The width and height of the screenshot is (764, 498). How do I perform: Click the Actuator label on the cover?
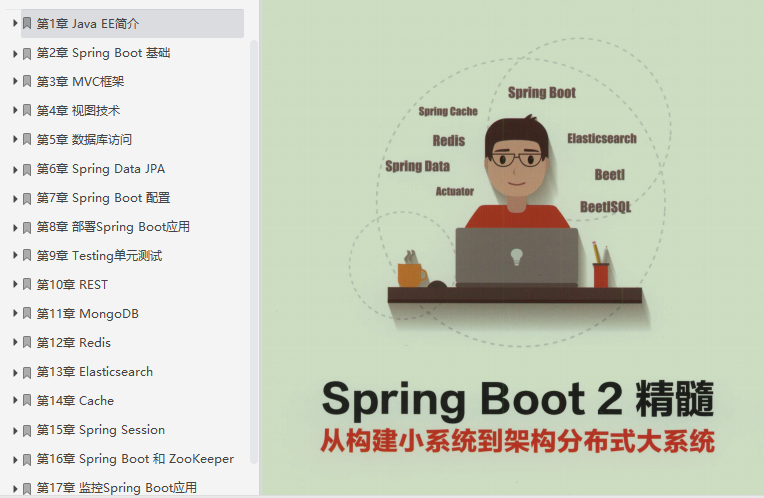pos(455,192)
